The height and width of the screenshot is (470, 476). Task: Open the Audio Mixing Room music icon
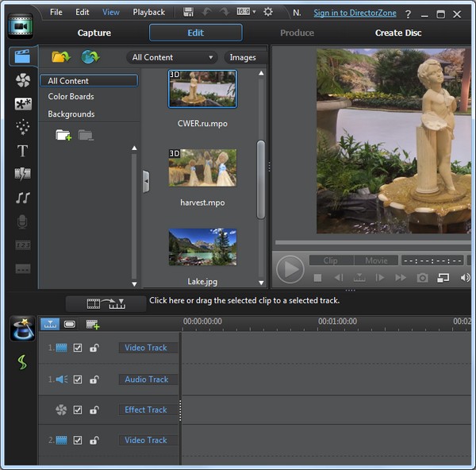[x=22, y=198]
